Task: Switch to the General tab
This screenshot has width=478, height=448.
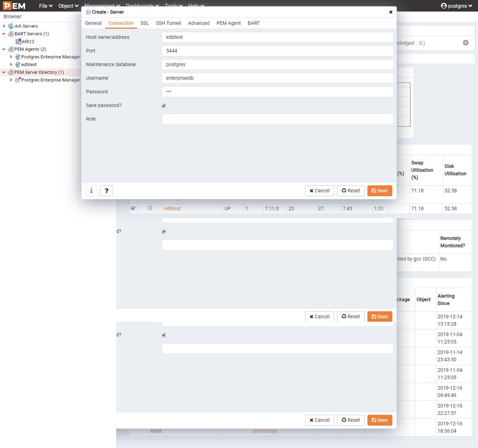Action: [93, 23]
